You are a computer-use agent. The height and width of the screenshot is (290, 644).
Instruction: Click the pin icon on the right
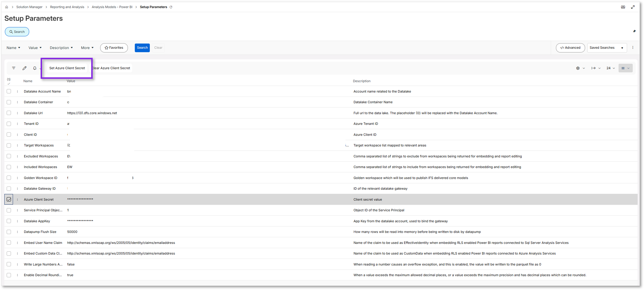click(634, 31)
